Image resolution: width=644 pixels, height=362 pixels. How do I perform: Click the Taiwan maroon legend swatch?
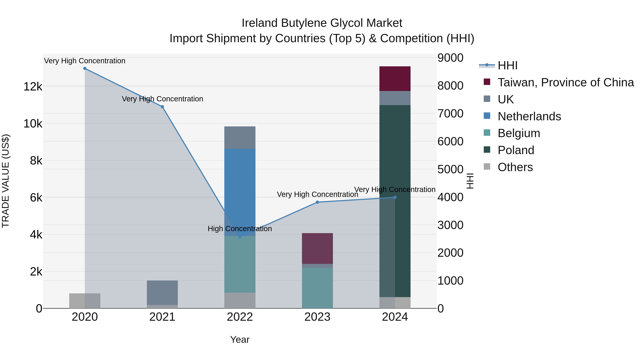tap(487, 82)
